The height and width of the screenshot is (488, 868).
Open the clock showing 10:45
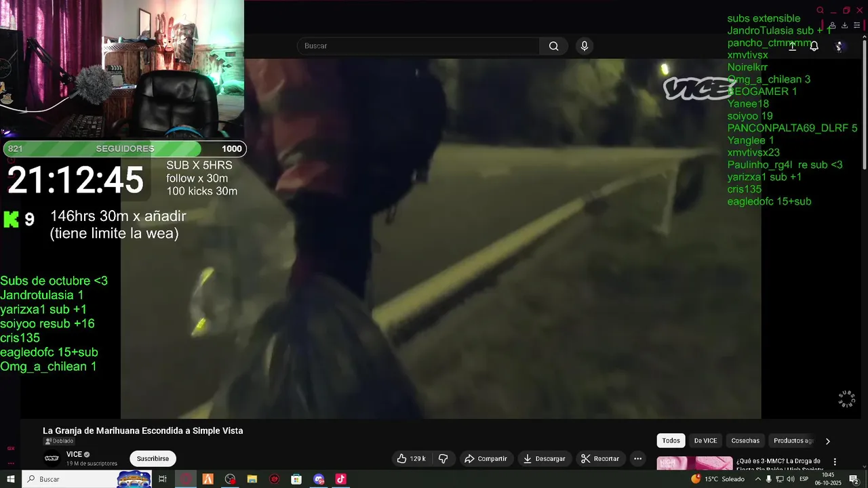[828, 479]
